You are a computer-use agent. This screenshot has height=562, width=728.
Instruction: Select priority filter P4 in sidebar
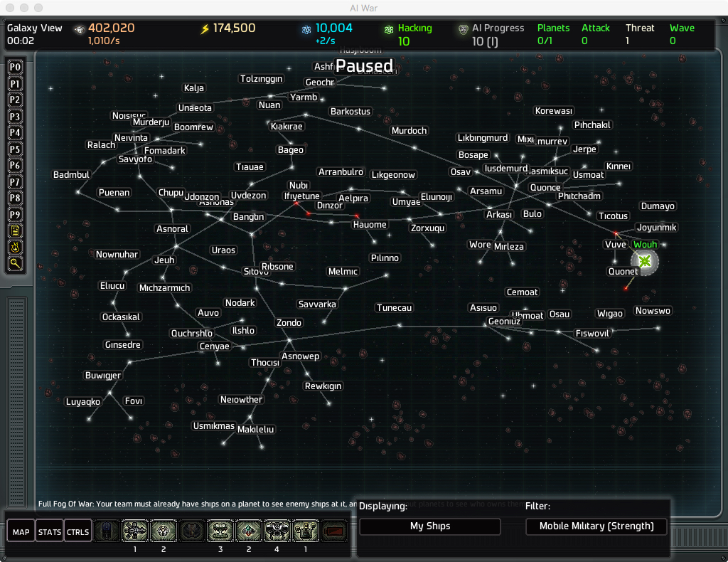click(x=15, y=132)
